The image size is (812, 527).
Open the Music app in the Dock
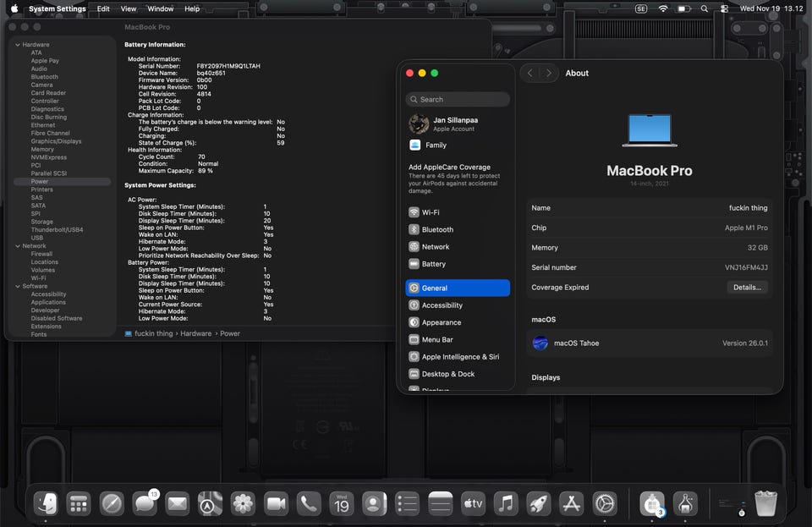tap(506, 504)
